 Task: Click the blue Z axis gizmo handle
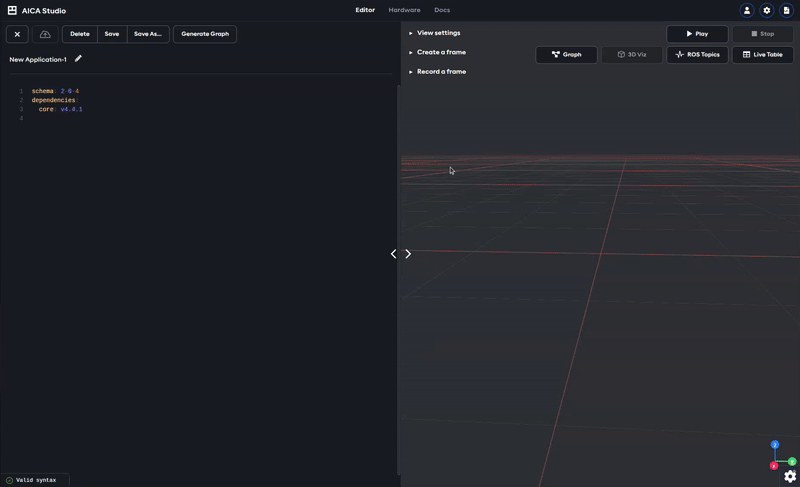(x=775, y=445)
